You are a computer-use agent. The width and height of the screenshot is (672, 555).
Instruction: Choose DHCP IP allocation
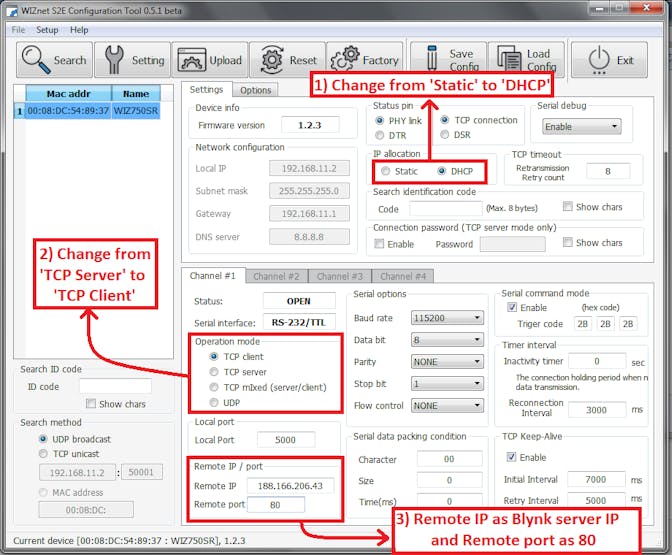442,171
